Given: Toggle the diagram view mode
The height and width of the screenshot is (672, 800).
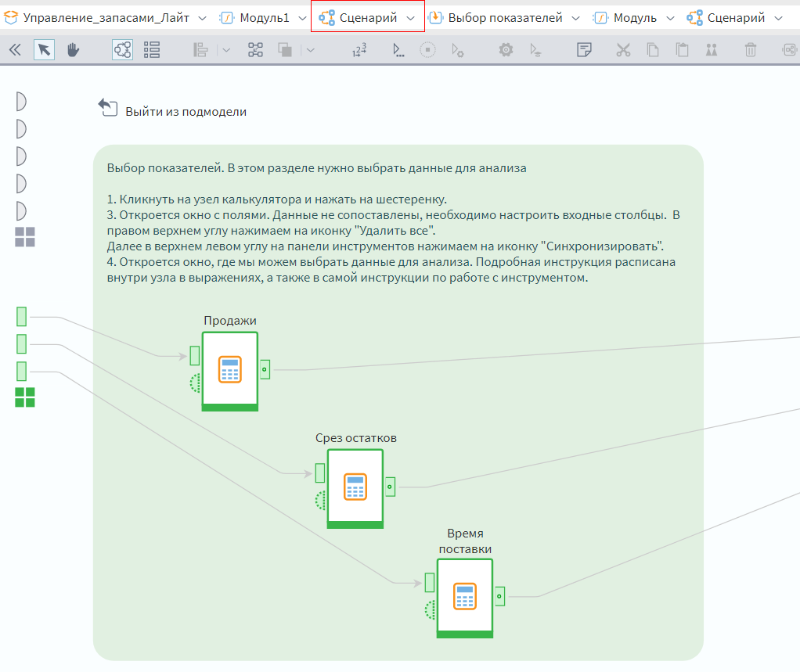Looking at the screenshot, I should coord(122,49).
